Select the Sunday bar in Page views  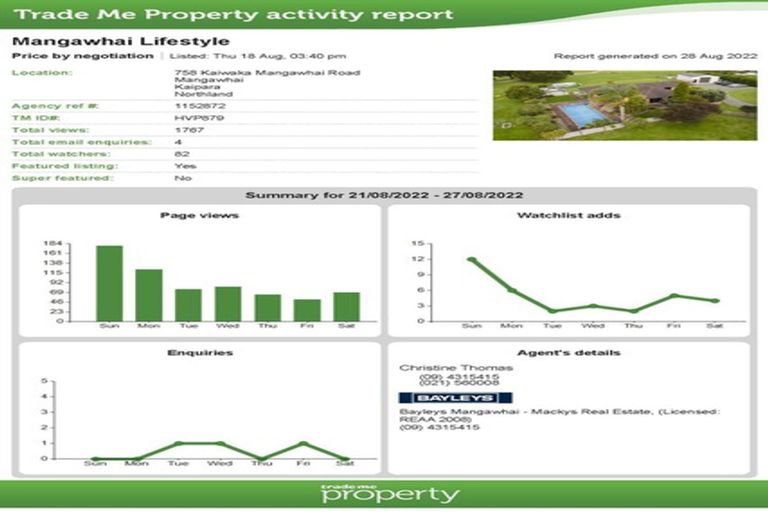(x=109, y=283)
